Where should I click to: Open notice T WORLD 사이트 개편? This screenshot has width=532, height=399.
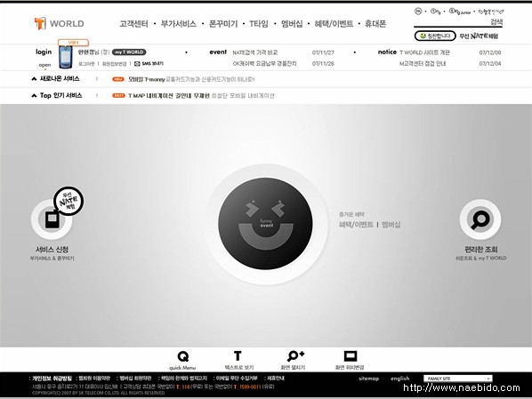pyautogui.click(x=424, y=52)
